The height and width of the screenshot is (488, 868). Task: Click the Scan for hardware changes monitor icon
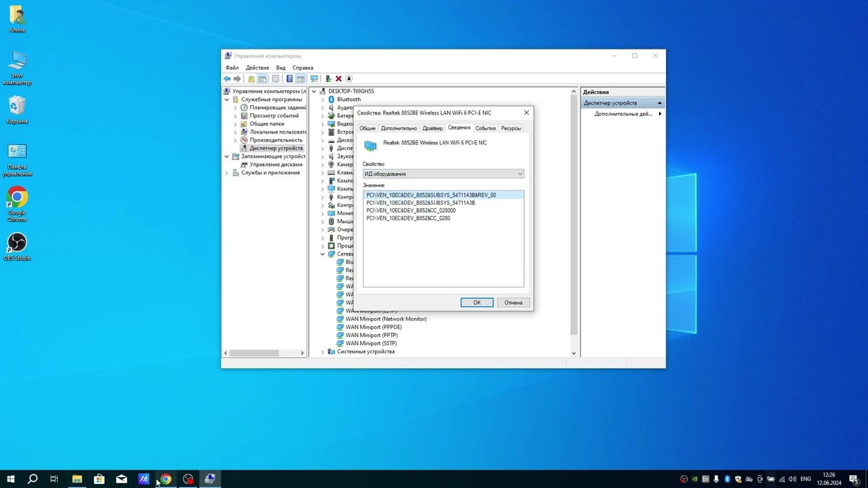click(x=314, y=79)
